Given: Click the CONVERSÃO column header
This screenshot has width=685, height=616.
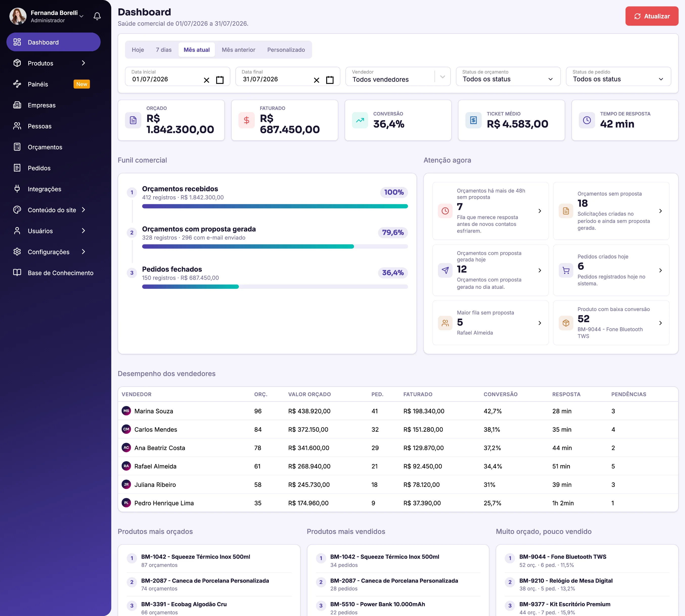Looking at the screenshot, I should [x=500, y=394].
